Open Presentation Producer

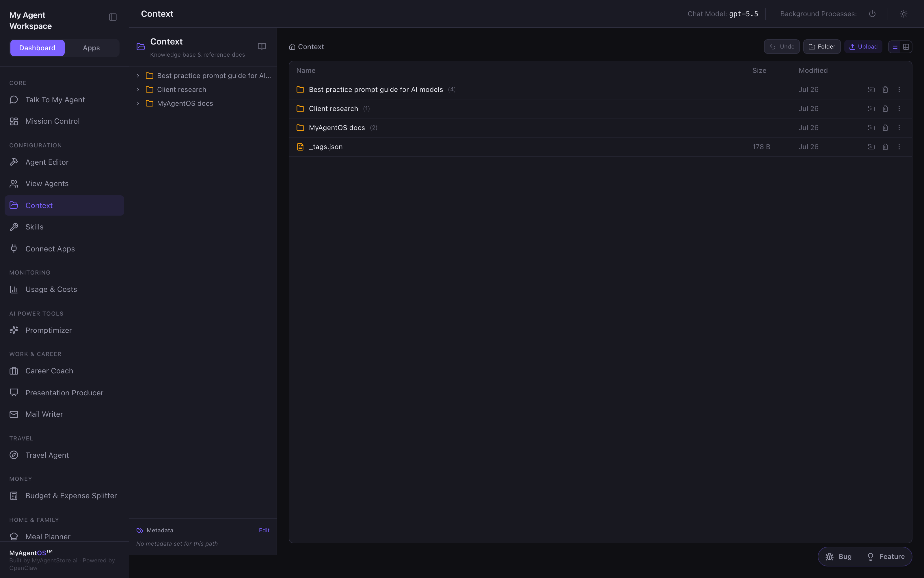point(64,392)
